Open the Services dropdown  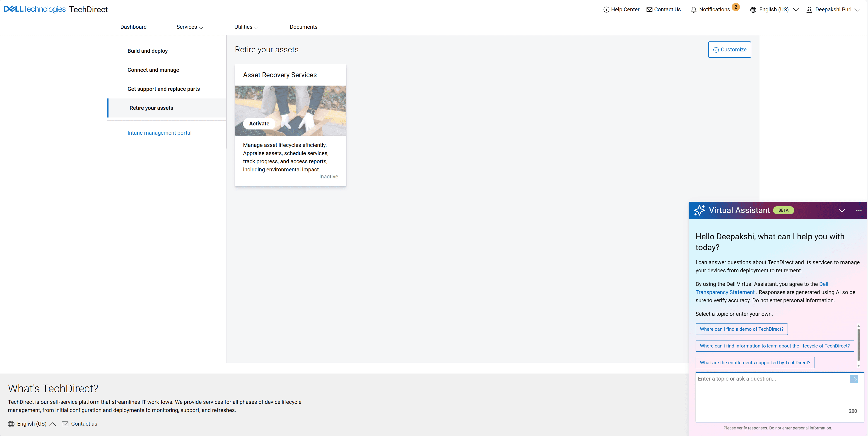tap(189, 27)
